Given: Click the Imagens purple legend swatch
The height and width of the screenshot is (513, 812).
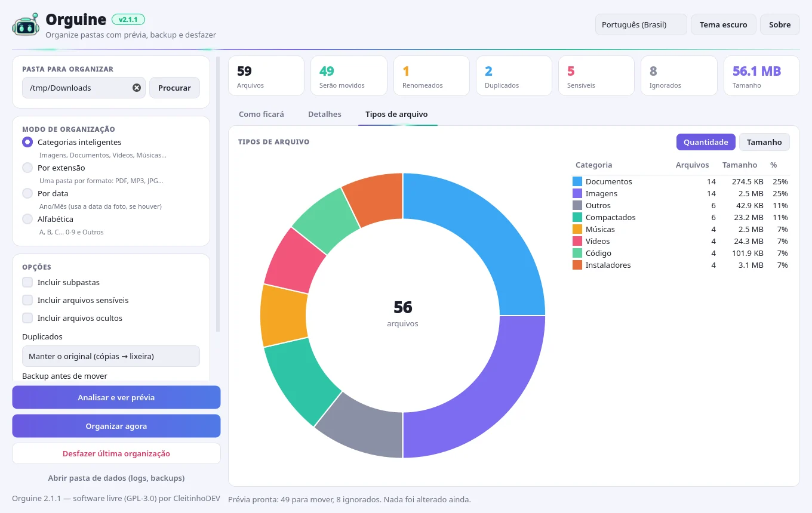Looking at the screenshot, I should (x=577, y=193).
